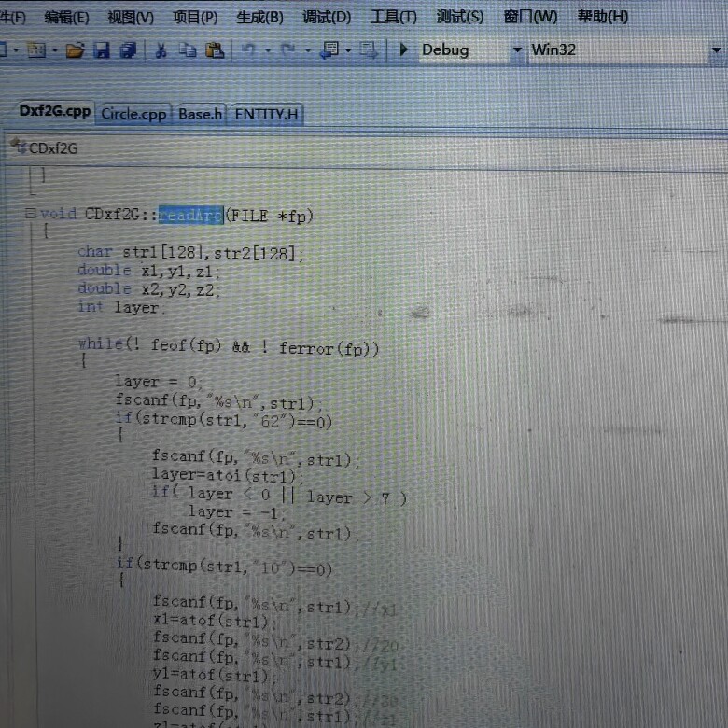Click the Copy icon in the toolbar
This screenshot has height=728, width=728.
click(188, 49)
